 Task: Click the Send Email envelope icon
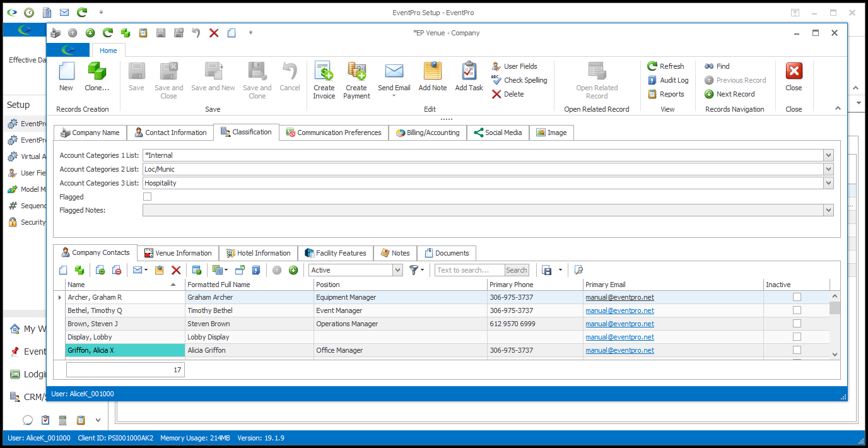pos(394,71)
